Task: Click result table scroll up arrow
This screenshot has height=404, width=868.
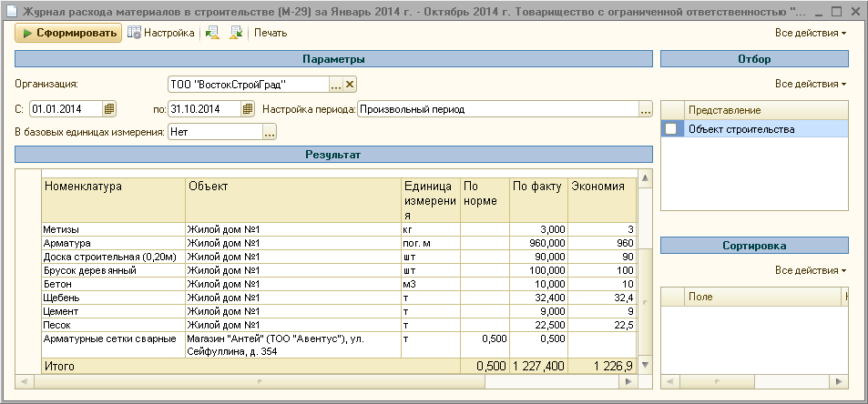Action: coord(645,178)
